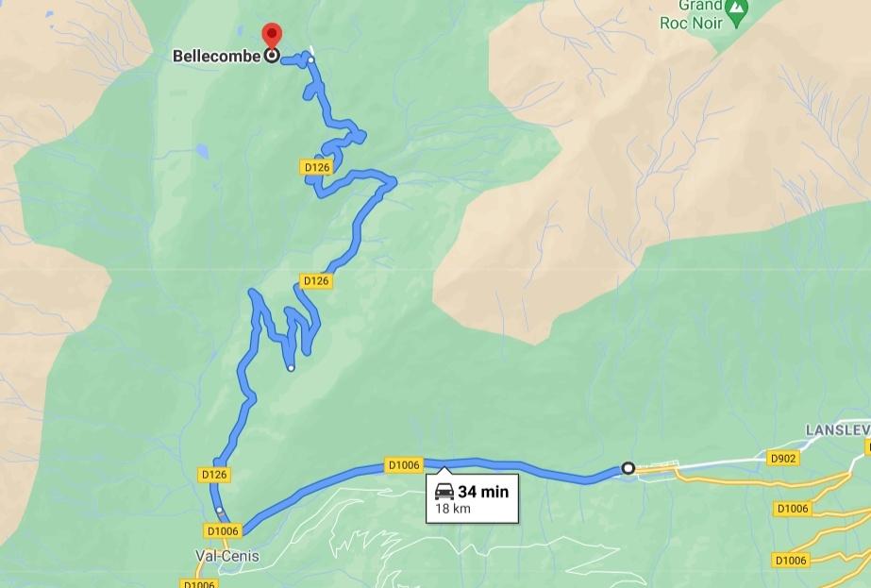Image resolution: width=871 pixels, height=588 pixels.
Task: Open the 34 min route info box
Action: pos(472,498)
